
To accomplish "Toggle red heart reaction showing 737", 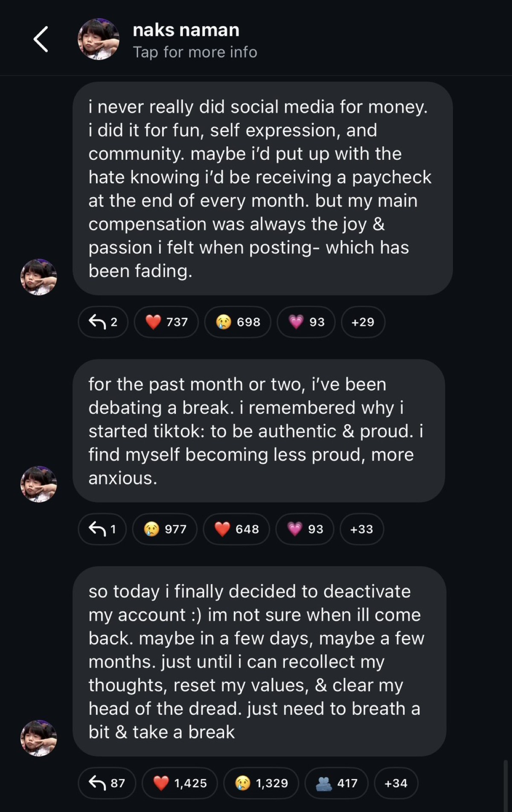I will point(166,322).
